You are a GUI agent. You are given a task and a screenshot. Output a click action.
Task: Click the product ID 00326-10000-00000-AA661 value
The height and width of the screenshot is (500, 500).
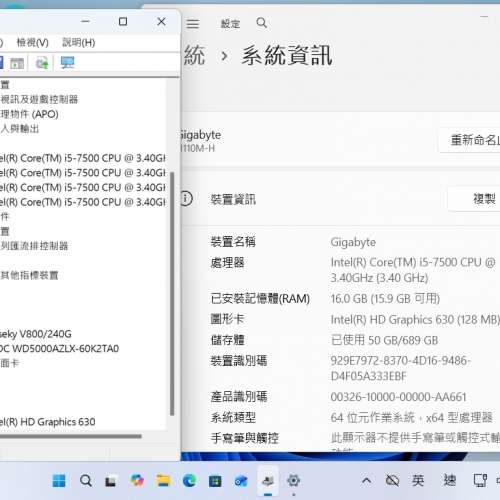pyautogui.click(x=398, y=397)
